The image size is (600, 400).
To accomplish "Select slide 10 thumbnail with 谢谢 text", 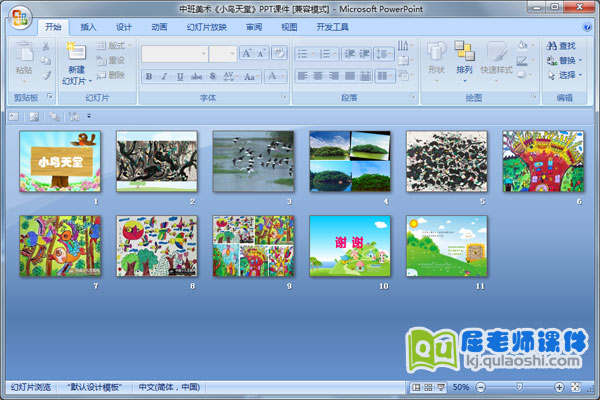I will coord(349,246).
